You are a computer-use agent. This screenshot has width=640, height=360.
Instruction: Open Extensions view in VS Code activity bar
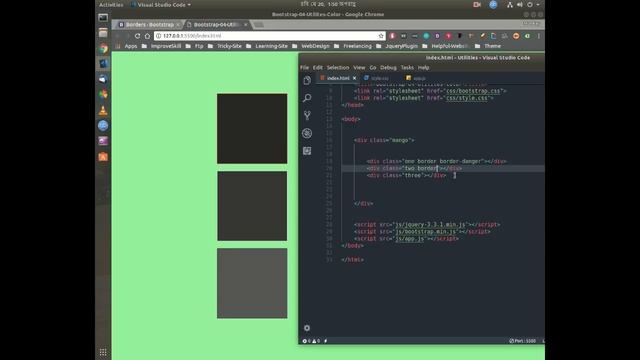click(x=307, y=151)
